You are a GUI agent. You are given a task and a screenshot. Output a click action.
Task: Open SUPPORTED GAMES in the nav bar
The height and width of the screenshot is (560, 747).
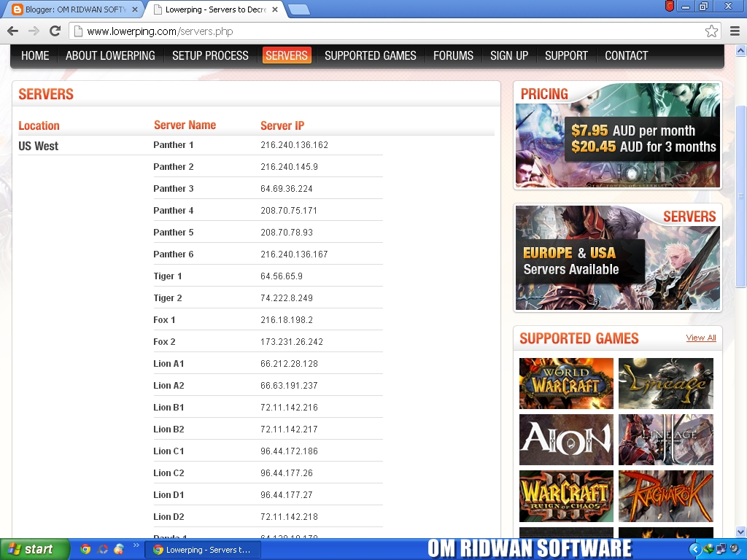370,55
